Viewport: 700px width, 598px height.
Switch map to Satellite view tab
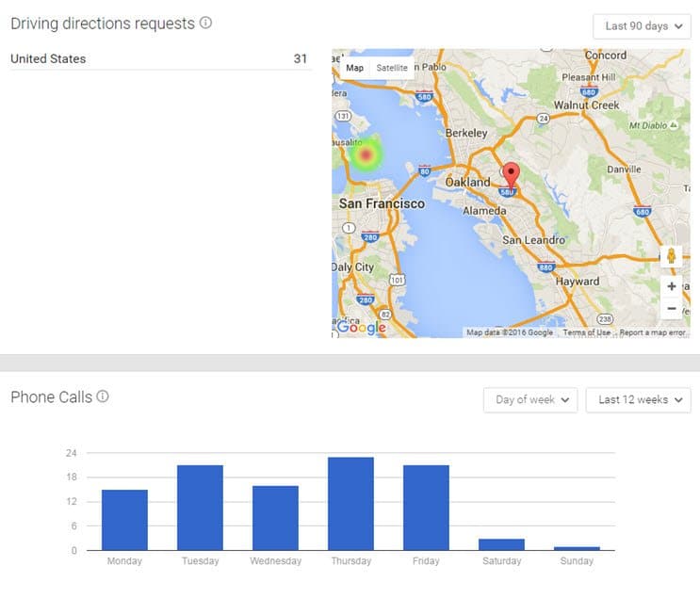[x=392, y=68]
